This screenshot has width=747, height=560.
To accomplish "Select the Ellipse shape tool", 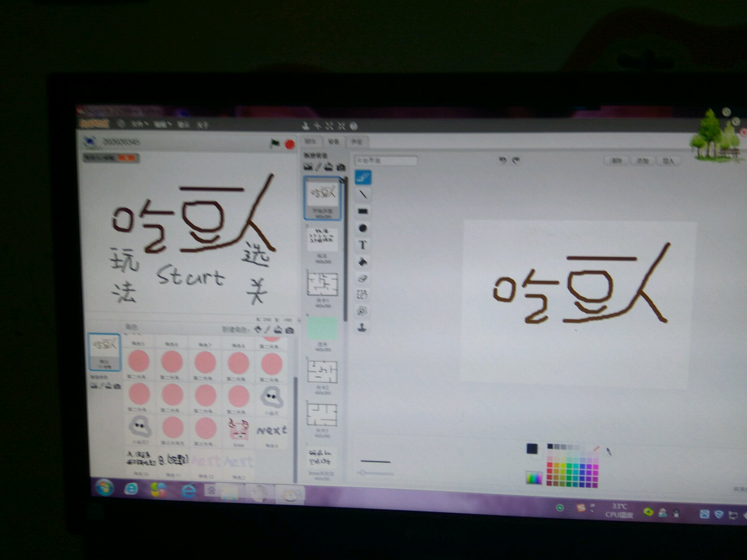I will [x=362, y=228].
